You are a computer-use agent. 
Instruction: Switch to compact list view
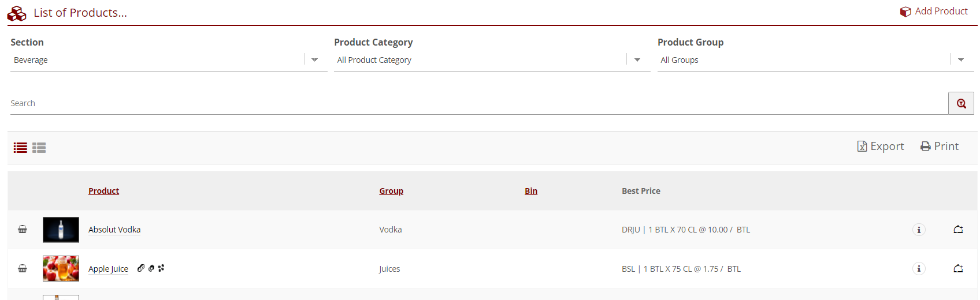tap(20, 148)
